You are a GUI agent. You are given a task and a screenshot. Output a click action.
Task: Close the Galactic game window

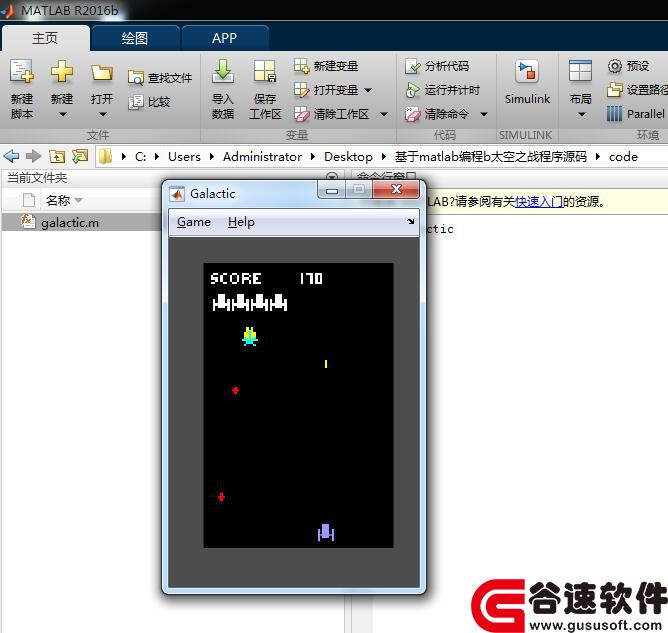click(396, 189)
